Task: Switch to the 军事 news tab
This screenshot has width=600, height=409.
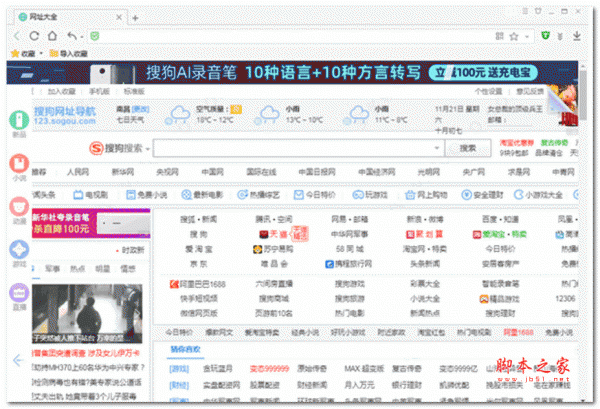Action: (52, 269)
